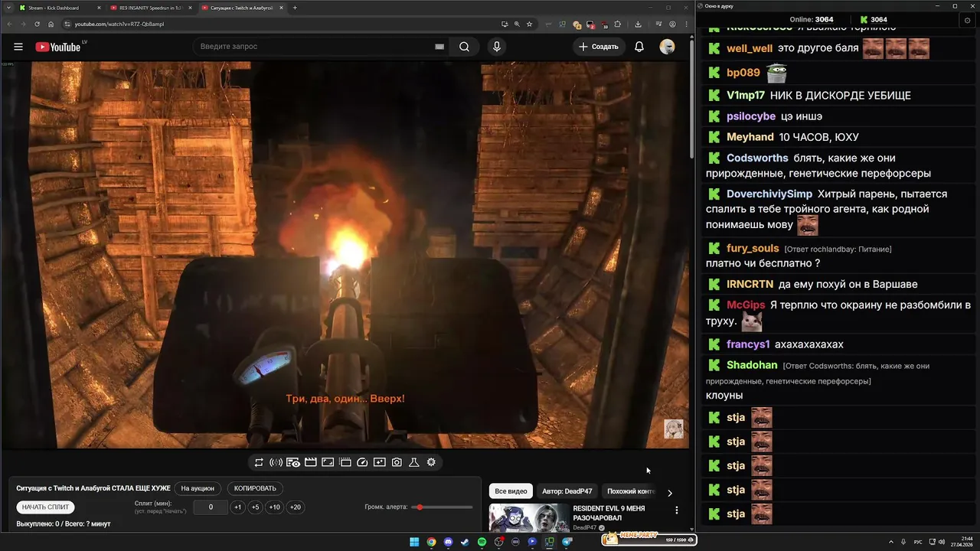The height and width of the screenshot is (551, 980).
Task: Focus the split minutes input field
Action: (210, 507)
